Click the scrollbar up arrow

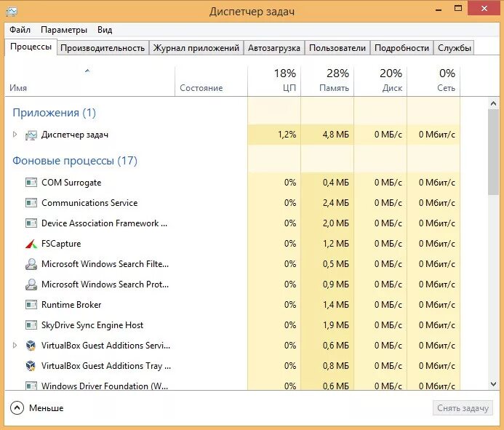493,103
